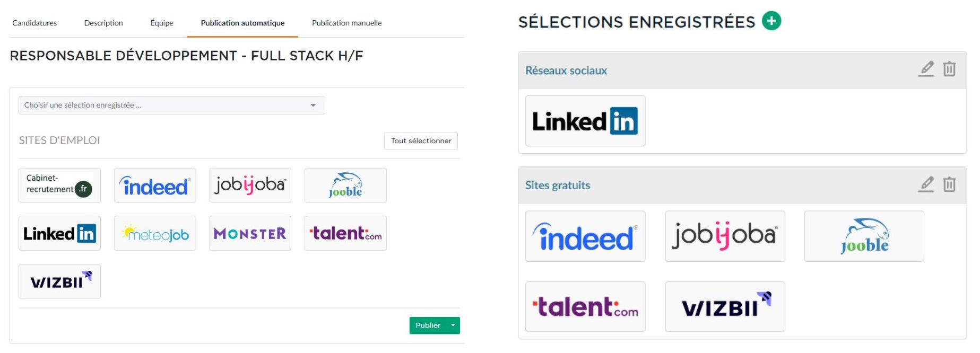This screenshot has width=980, height=353.
Task: Select the Meteojob logo tile
Action: click(x=155, y=233)
